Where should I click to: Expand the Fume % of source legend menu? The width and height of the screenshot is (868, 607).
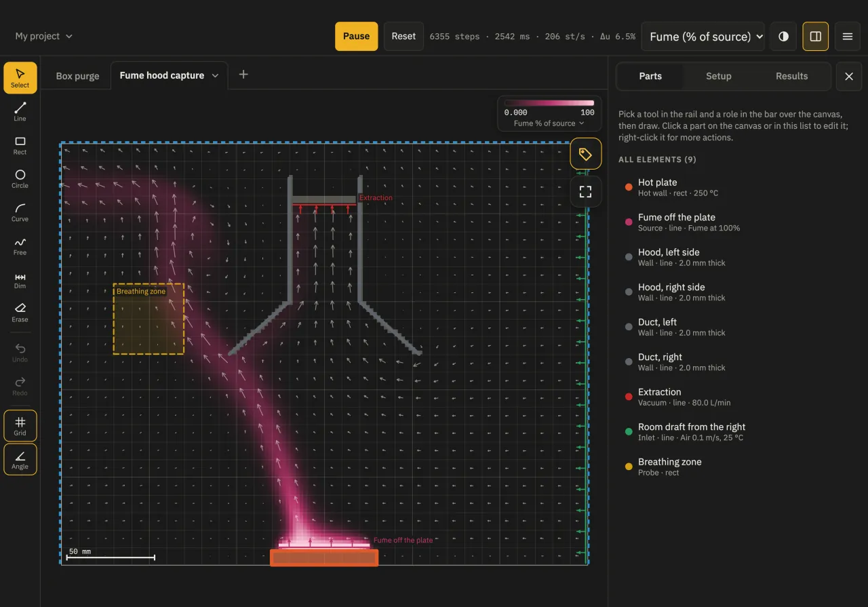pyautogui.click(x=549, y=123)
